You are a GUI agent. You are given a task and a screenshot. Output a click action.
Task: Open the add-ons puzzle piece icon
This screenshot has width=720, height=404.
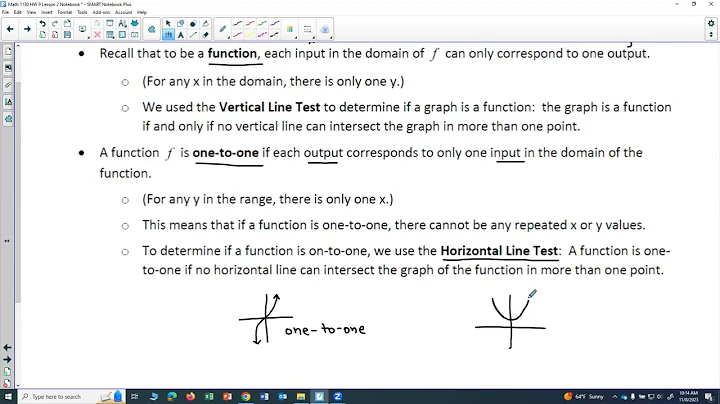tap(152, 29)
